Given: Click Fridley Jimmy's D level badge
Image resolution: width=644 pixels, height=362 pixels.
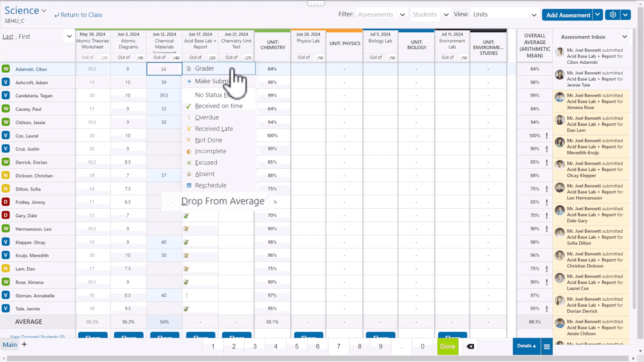Looking at the screenshot, I should (6, 202).
